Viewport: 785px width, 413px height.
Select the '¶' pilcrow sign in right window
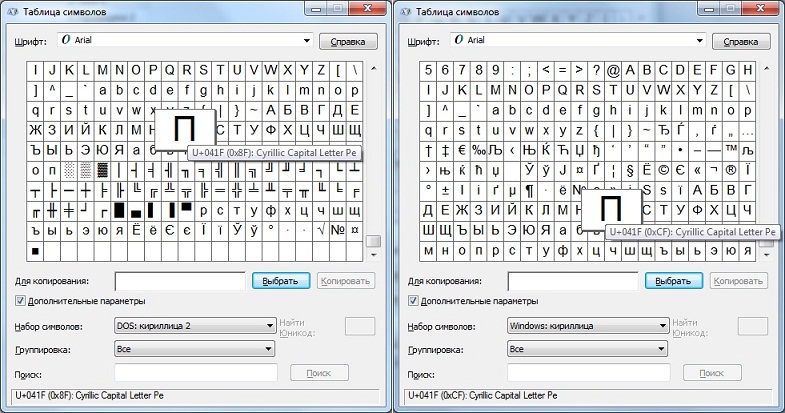coord(529,190)
